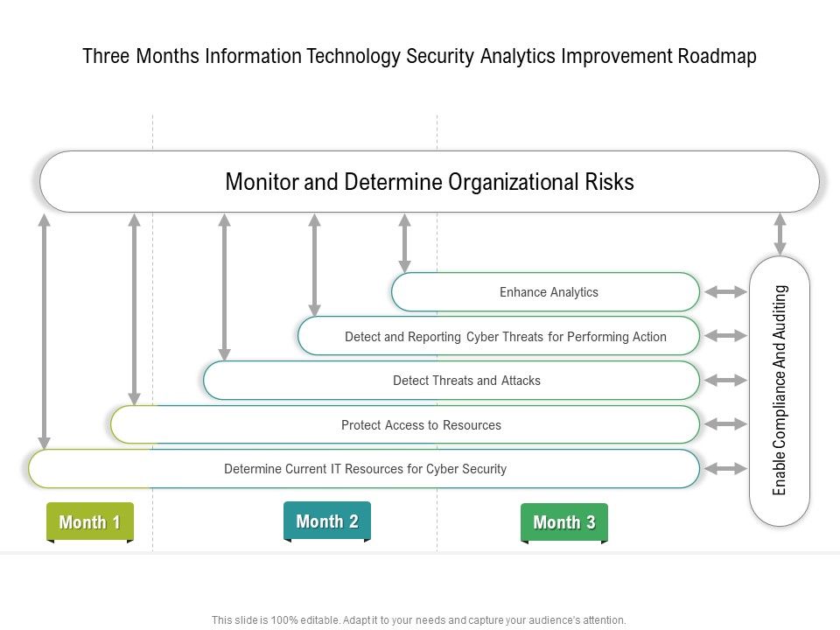
Task: Click vertical arrow pointing to Detect and Reporting bar
Action: 315,265
